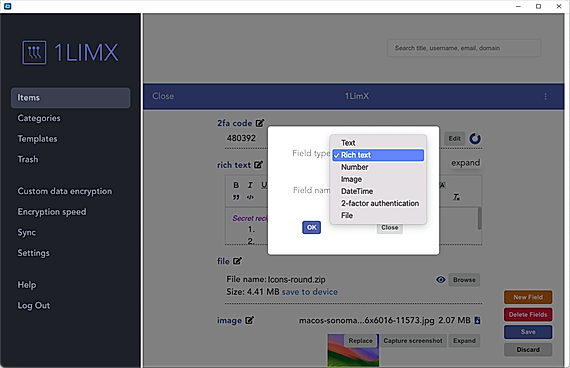570x368 pixels.
Task: Click the blockquote icon in editor toolbar
Action: click(x=236, y=197)
